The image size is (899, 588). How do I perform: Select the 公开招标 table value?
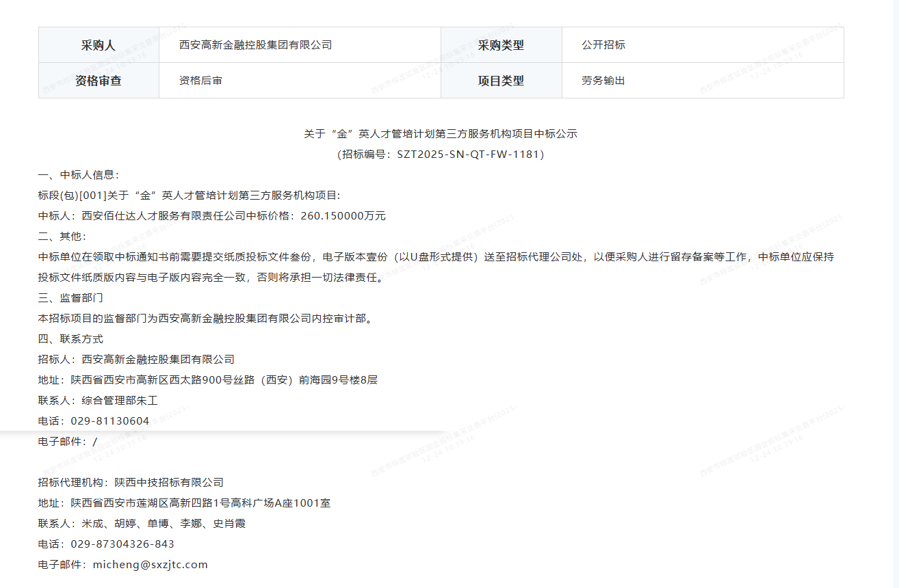(603, 45)
